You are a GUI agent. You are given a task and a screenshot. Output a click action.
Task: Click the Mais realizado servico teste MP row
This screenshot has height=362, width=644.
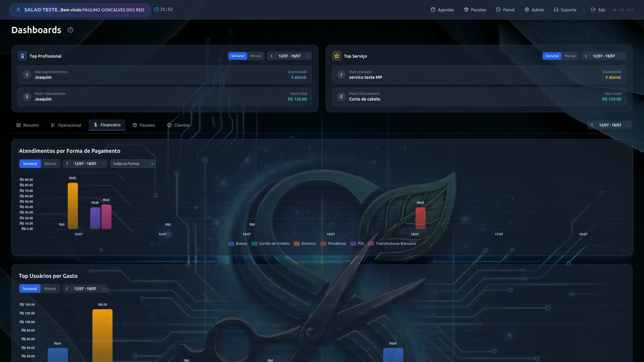point(479,75)
